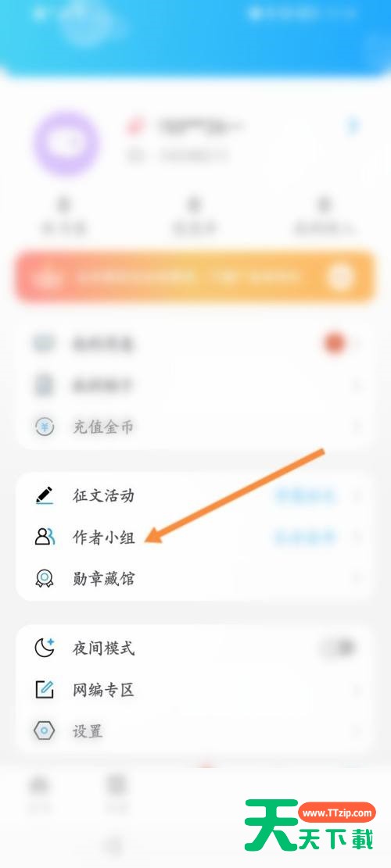The height and width of the screenshot is (868, 391).
Task: Expand chevron on the 勋章藏馆 row
Action: 357,579
